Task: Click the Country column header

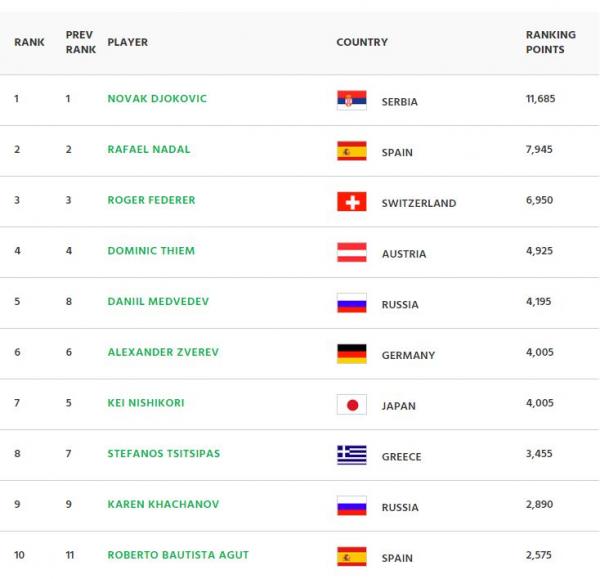Action: [x=362, y=43]
